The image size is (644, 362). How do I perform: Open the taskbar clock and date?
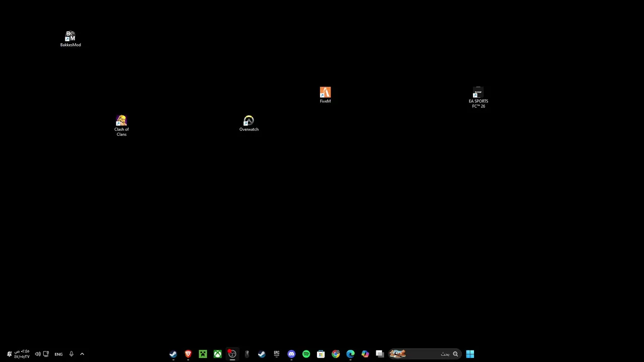pos(22,354)
